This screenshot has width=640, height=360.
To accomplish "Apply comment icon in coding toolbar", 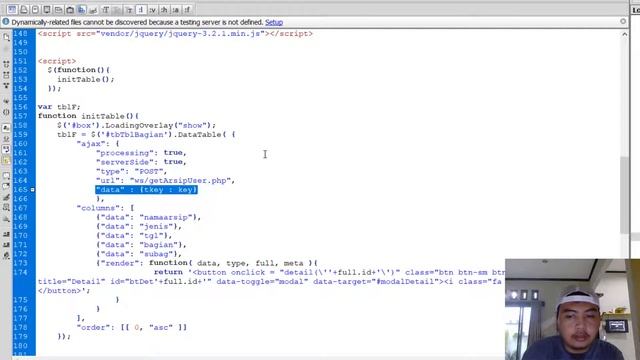I will click(6, 176).
